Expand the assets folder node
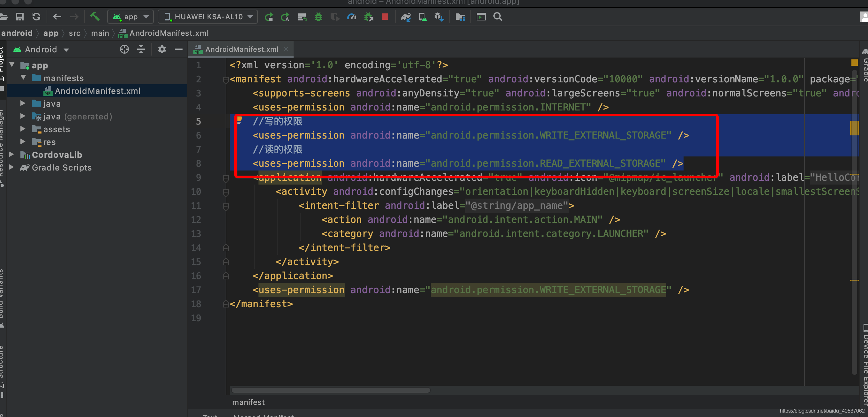Image resolution: width=868 pixels, height=417 pixels. (x=23, y=129)
